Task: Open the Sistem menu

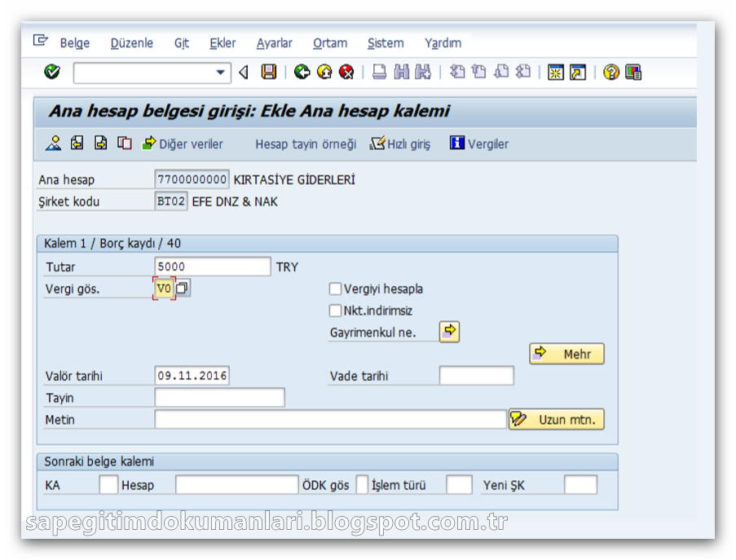Action: [385, 43]
